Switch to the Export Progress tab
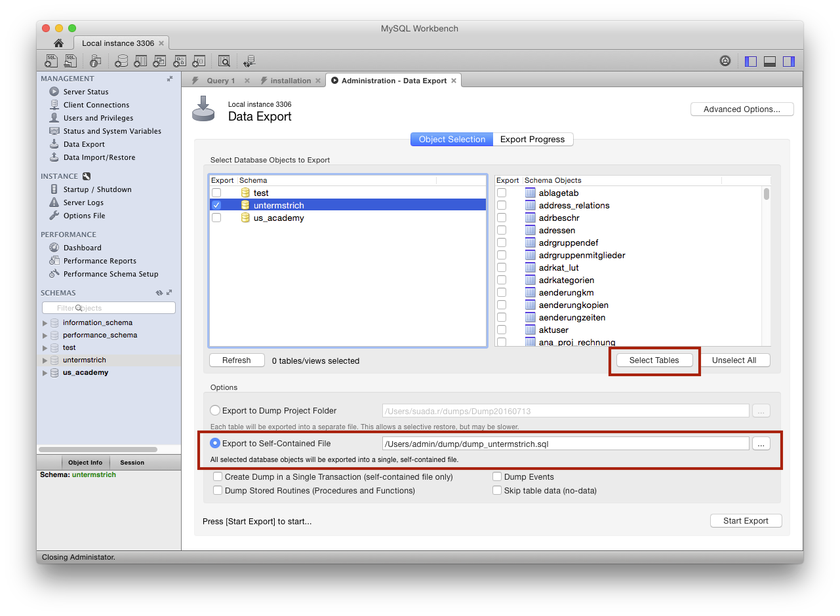The width and height of the screenshot is (840, 616). pyautogui.click(x=532, y=140)
